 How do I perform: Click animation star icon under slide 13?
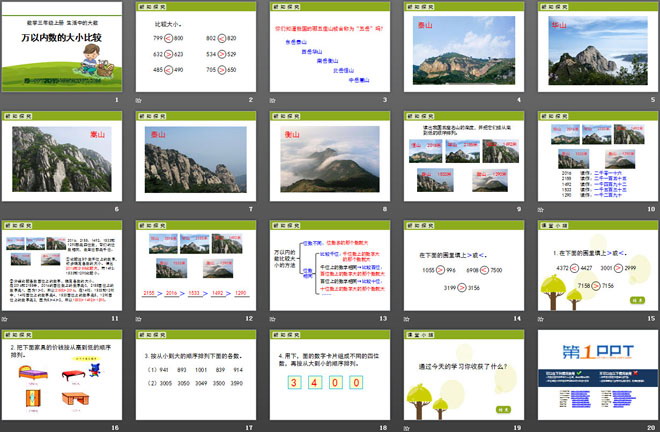[x=272, y=319]
